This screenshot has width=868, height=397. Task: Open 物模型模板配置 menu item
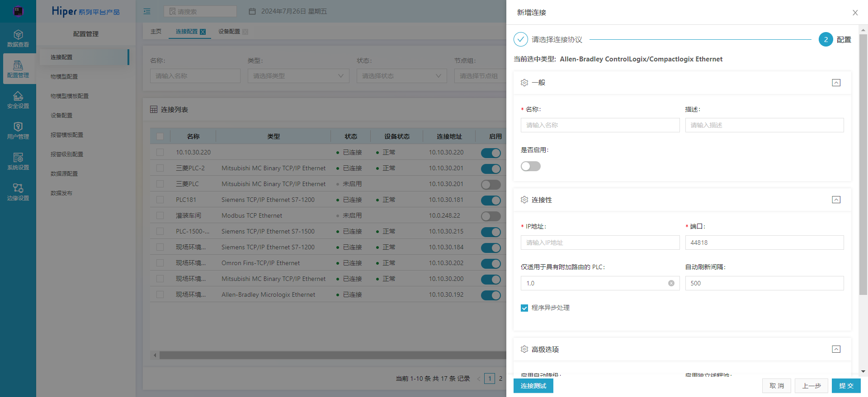(x=70, y=96)
